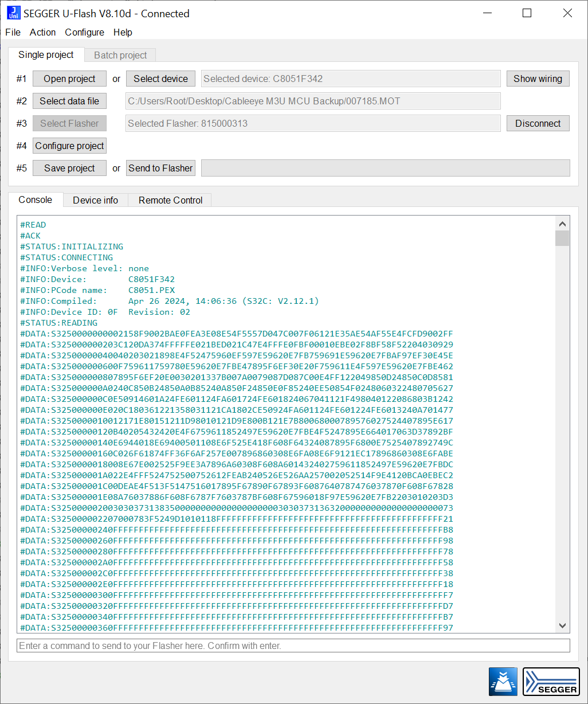588x704 pixels.
Task: Close the U-Flash window
Action: click(567, 13)
